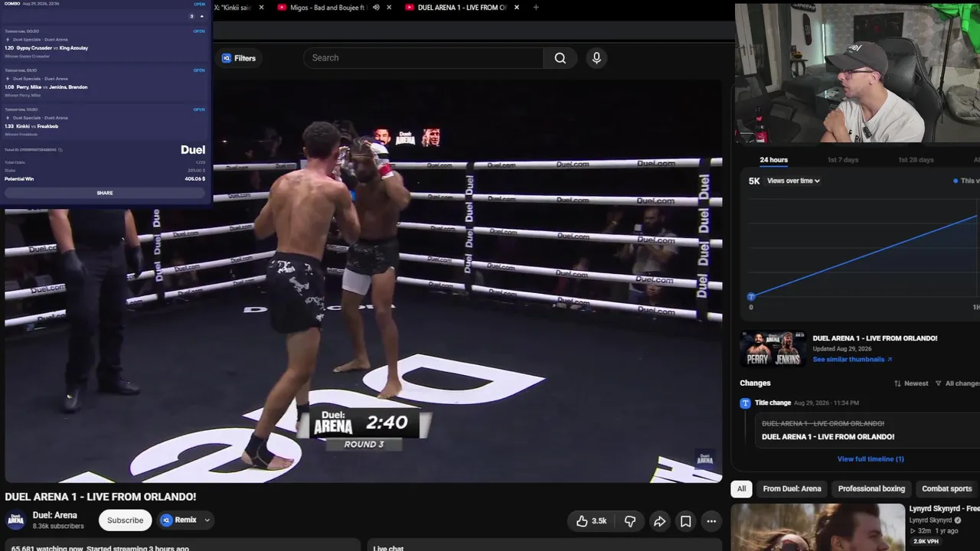Viewport: 980px width, 551px height.
Task: Select the Combat sports chip
Action: point(946,489)
